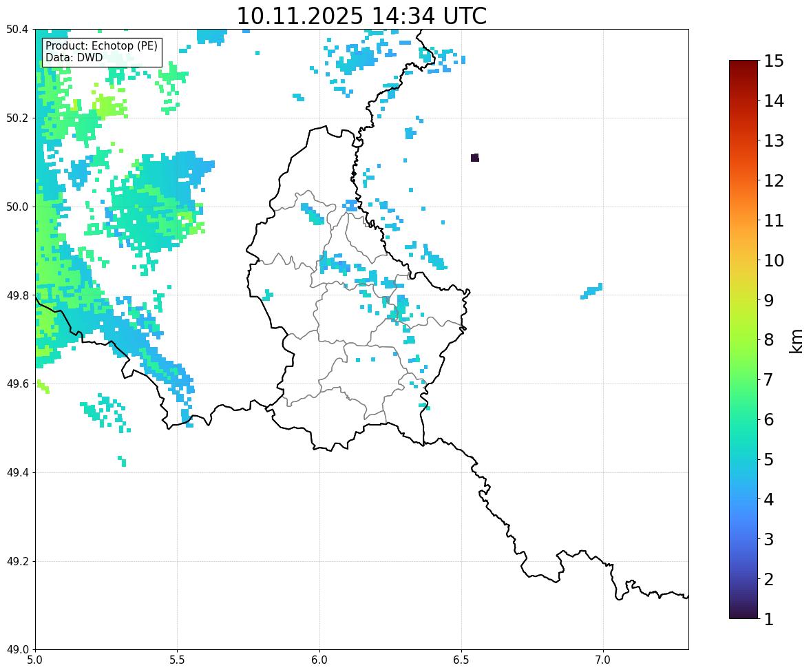Click the colorbar tick label 10
Screen dimensions: 811x672
click(x=775, y=260)
